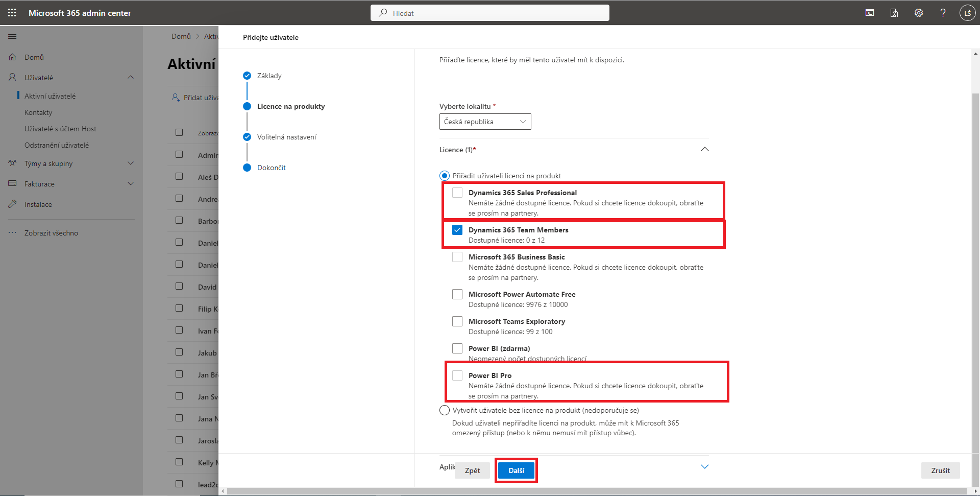980x496 pixels.
Task: Click the Instalace wrench icon
Action: click(12, 204)
